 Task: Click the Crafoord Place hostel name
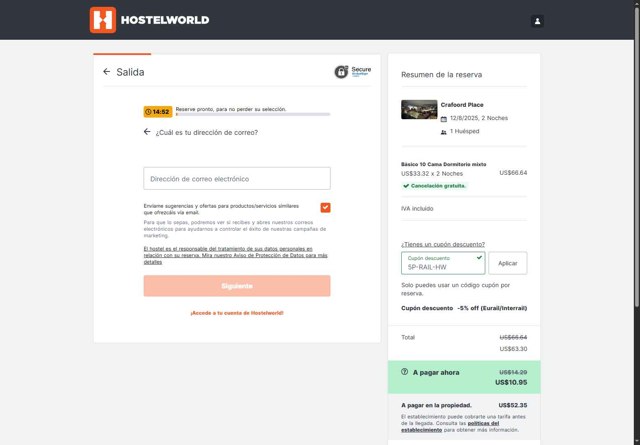[x=462, y=105]
